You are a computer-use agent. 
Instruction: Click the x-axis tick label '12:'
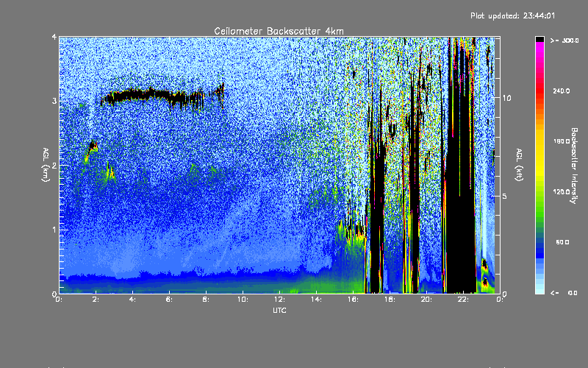(x=279, y=300)
